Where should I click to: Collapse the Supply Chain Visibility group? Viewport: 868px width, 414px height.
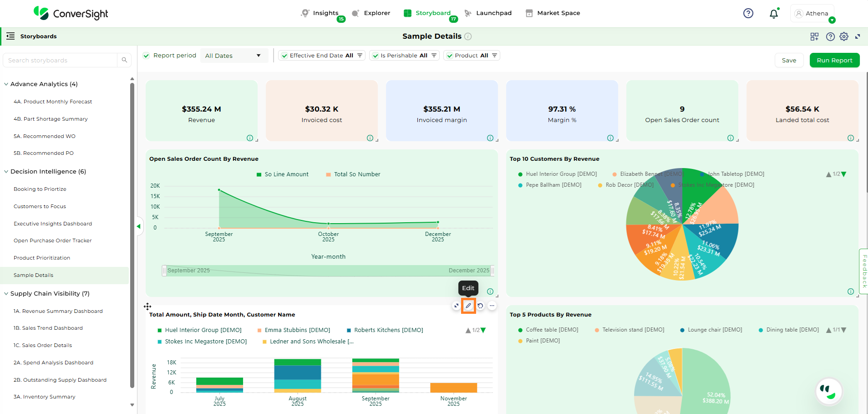coord(6,294)
